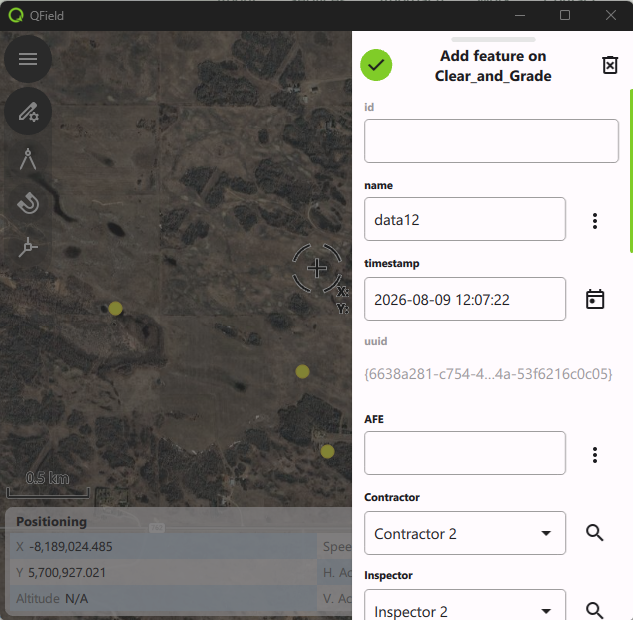Screen dimensions: 633x620
Task: Click the QField logo in title bar
Action: (x=16, y=15)
